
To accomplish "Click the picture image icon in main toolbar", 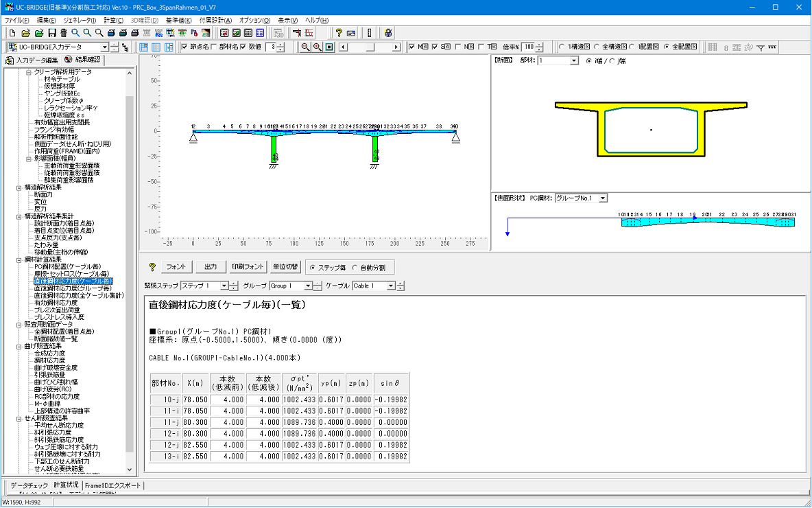I will [206, 33].
